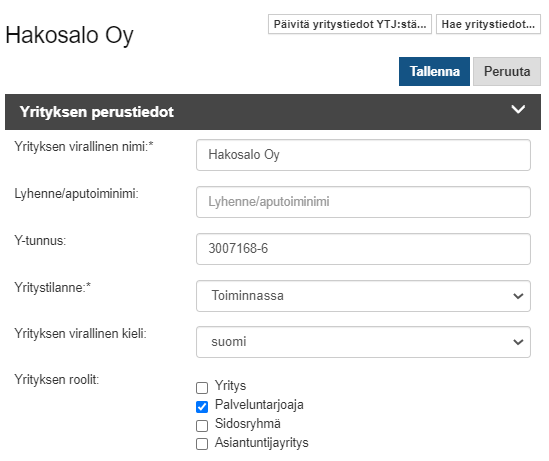Image resolution: width=549 pixels, height=461 pixels.
Task: Check the Asiantuntijayritys checkbox
Action: 202,444
